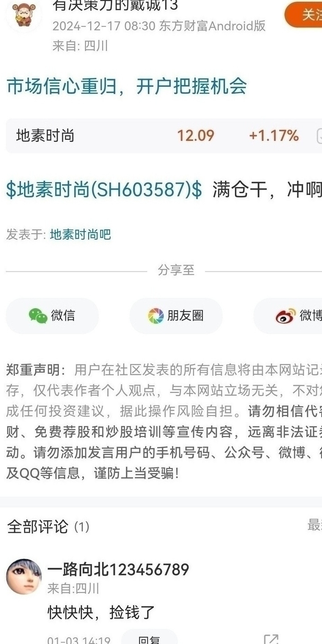Image resolution: width=322 pixels, height=644 pixels.
Task: Tap the 朋友圈 Moments colorful icon
Action: click(x=156, y=315)
